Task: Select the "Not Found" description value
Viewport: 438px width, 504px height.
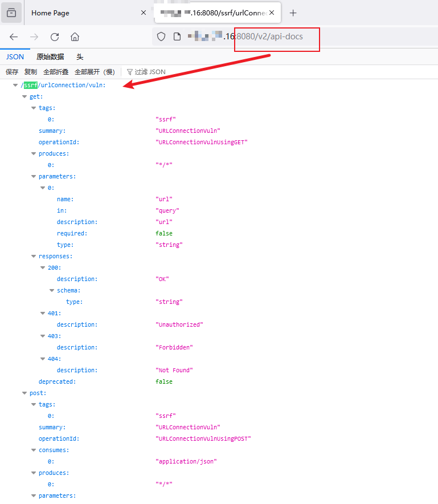Action: (174, 370)
